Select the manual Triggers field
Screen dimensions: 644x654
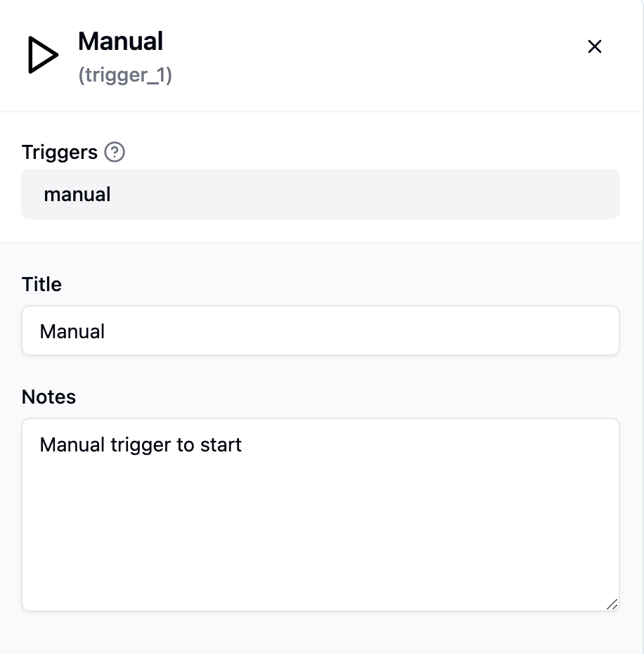(x=321, y=194)
